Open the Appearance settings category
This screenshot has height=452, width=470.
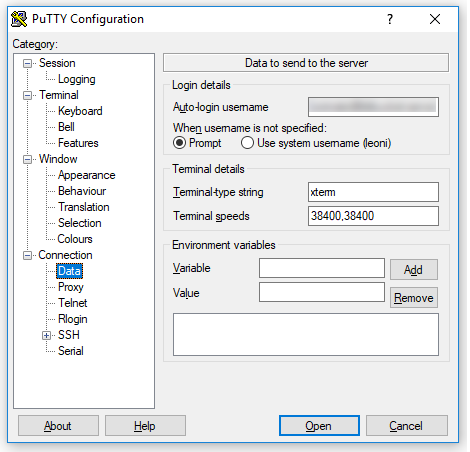coord(87,175)
